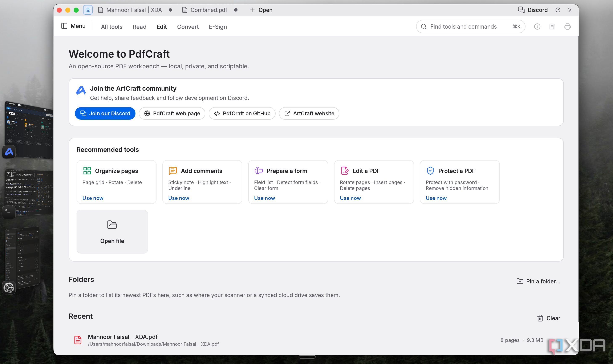The height and width of the screenshot is (364, 613).
Task: Click the Home icon in title bar
Action: [x=88, y=10]
